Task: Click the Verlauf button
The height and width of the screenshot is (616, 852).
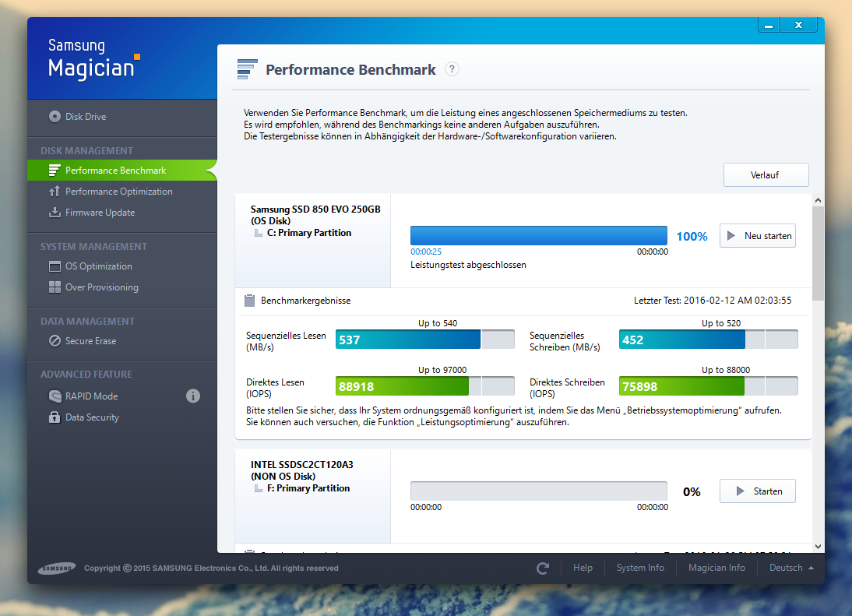Action: pos(766,175)
